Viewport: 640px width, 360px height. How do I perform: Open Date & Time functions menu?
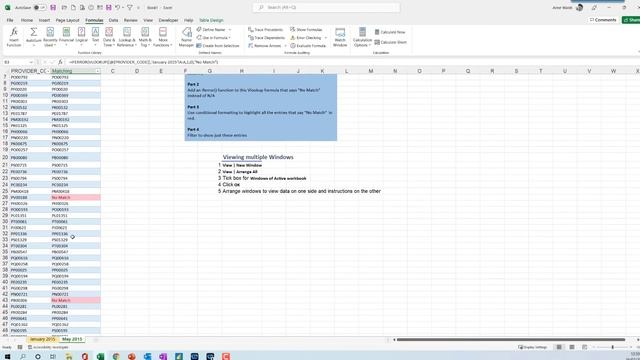(x=109, y=37)
